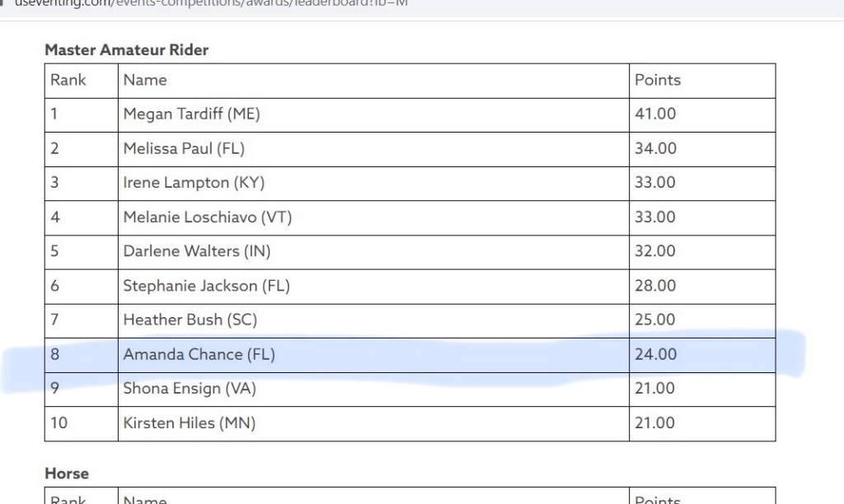The height and width of the screenshot is (504, 844).
Task: Click the 41.00 points cell
Action: (655, 114)
